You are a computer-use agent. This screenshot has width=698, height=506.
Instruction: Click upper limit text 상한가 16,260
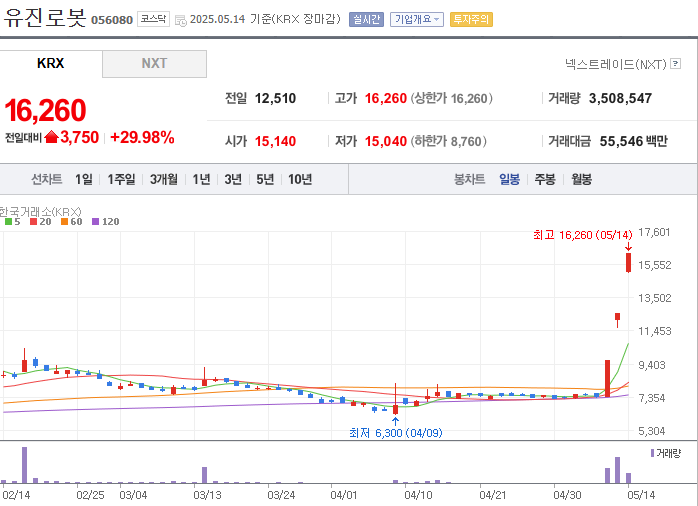[x=451, y=98]
